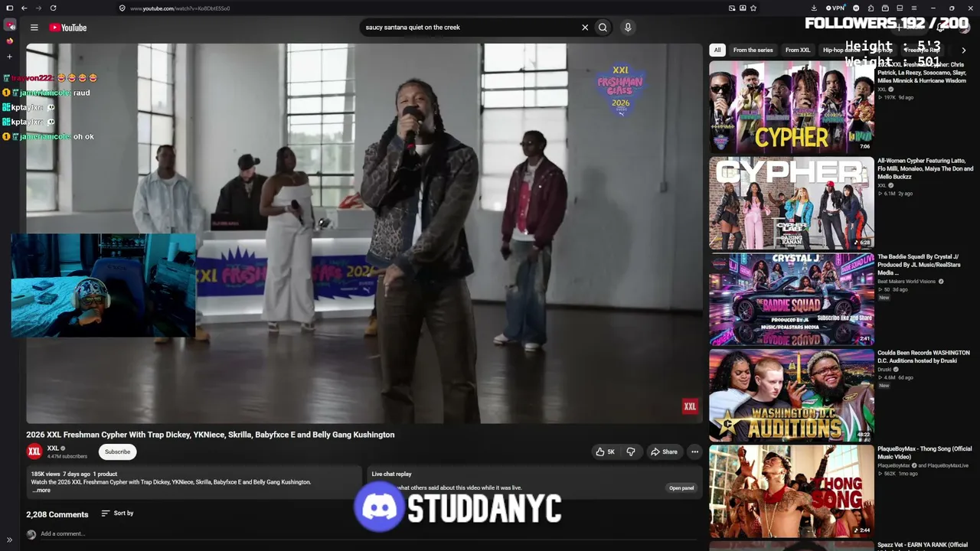Select the From the series chip
This screenshot has width=980, height=551.
[x=753, y=51]
